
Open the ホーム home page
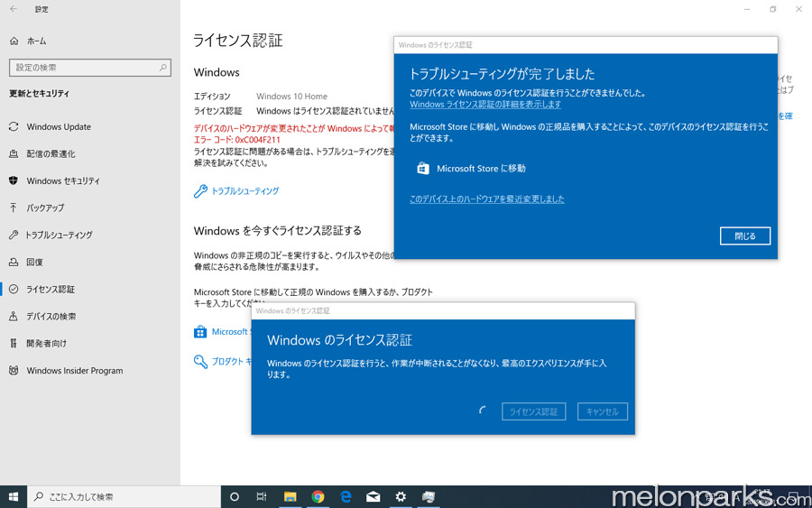(x=36, y=41)
